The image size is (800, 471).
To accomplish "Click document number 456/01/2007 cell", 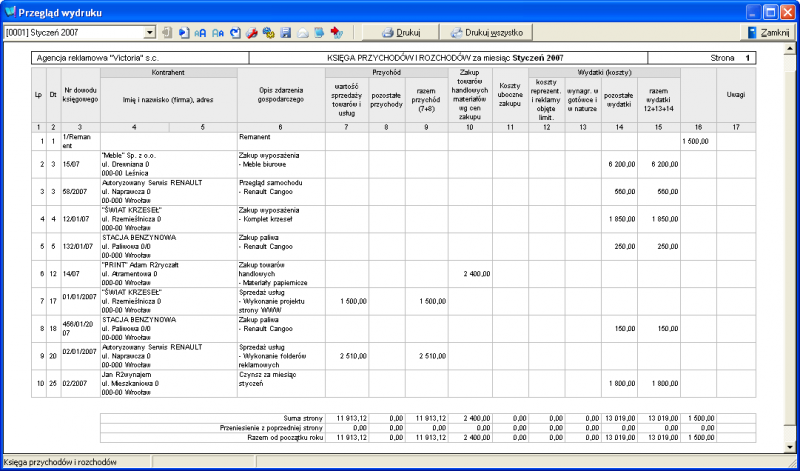I will click(81, 329).
